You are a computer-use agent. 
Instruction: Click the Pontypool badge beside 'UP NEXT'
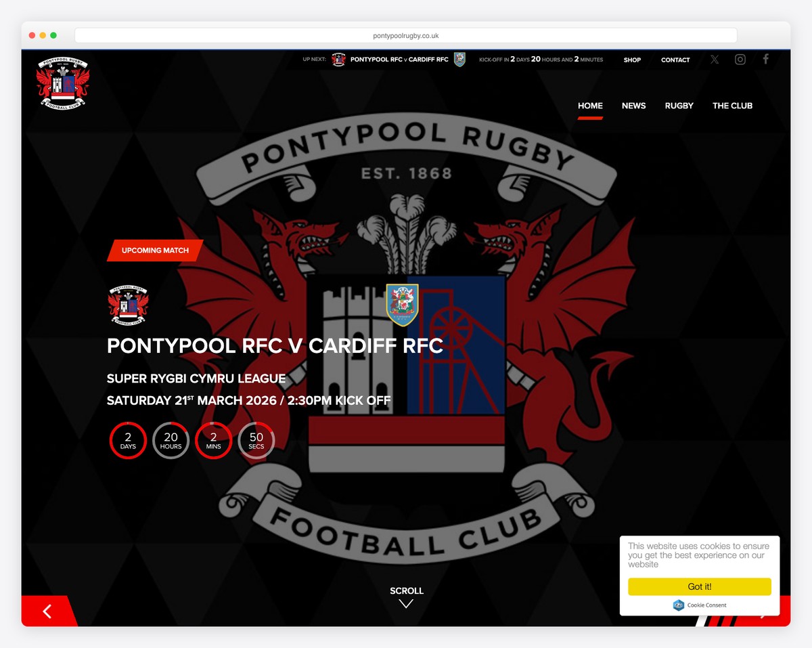pyautogui.click(x=337, y=59)
